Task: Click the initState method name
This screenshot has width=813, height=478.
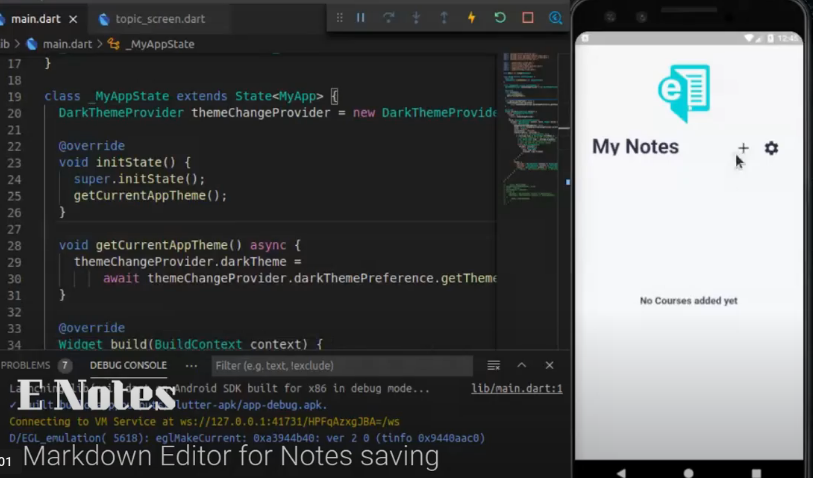Action: point(129,162)
